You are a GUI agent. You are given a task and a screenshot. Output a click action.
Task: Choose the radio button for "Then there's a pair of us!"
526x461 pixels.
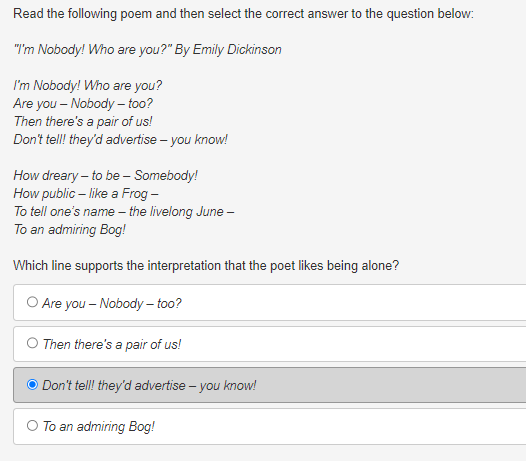32,343
